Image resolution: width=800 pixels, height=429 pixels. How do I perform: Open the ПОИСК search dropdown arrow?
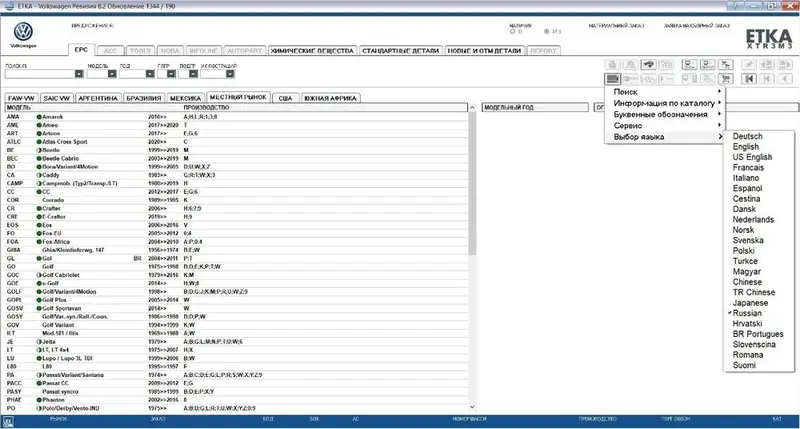pyautogui.click(x=79, y=74)
